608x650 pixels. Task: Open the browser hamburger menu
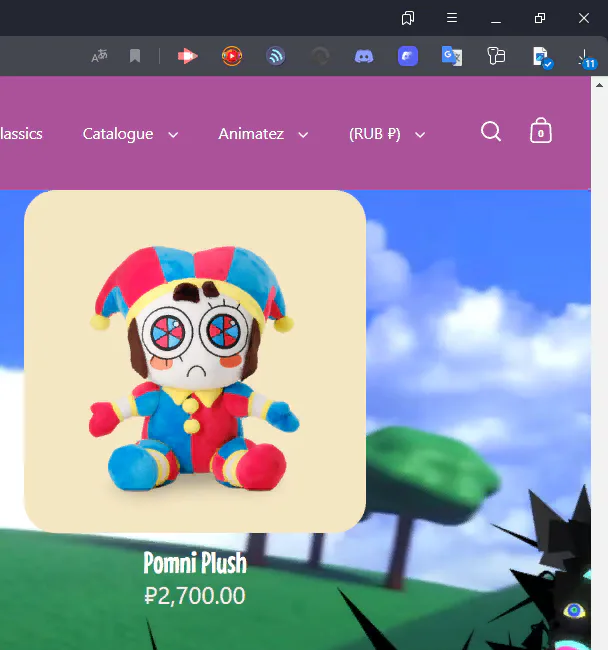(x=452, y=18)
